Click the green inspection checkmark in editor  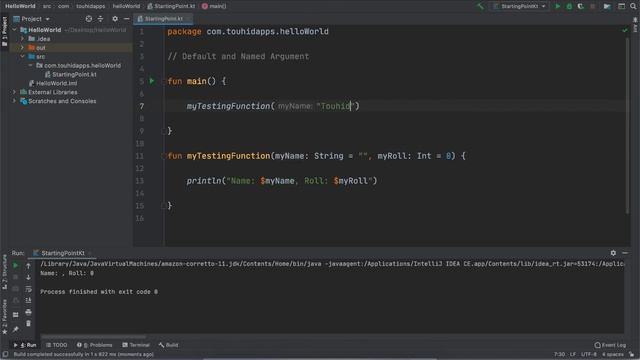point(625,30)
